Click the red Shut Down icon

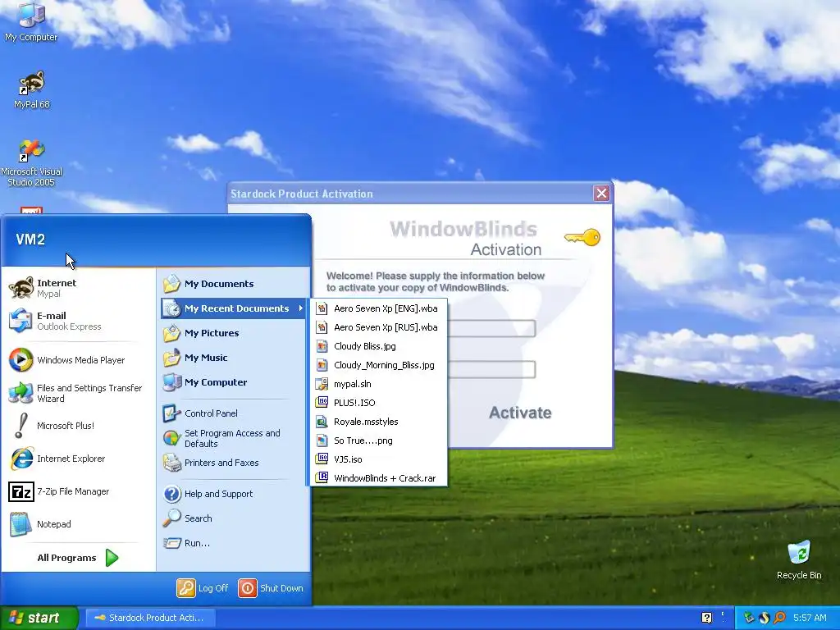[x=248, y=588]
